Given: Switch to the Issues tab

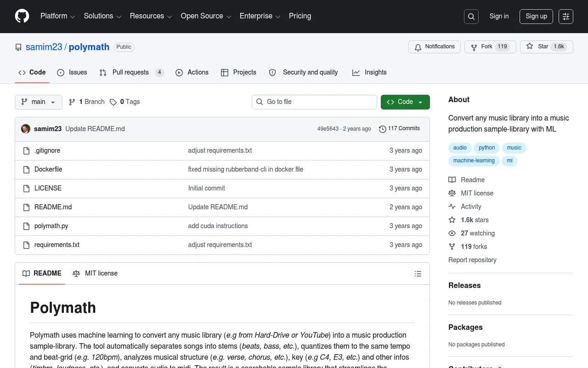Looking at the screenshot, I should 72,73.
